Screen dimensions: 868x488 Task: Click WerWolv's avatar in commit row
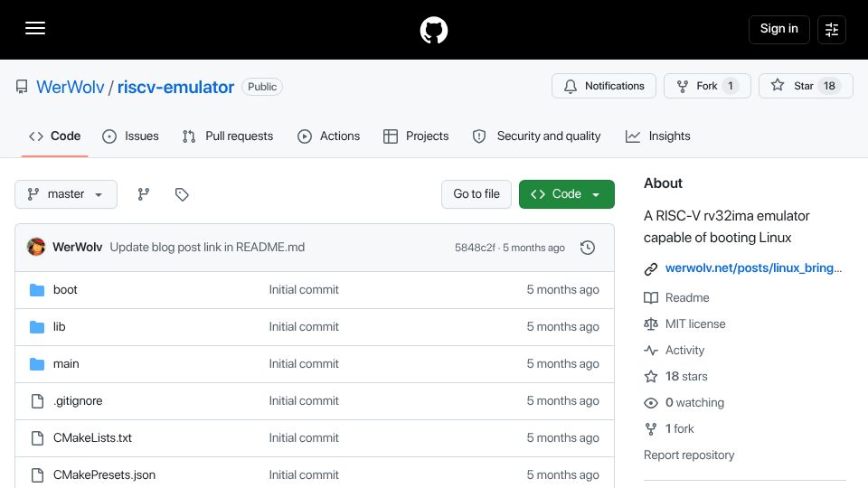pyautogui.click(x=36, y=247)
